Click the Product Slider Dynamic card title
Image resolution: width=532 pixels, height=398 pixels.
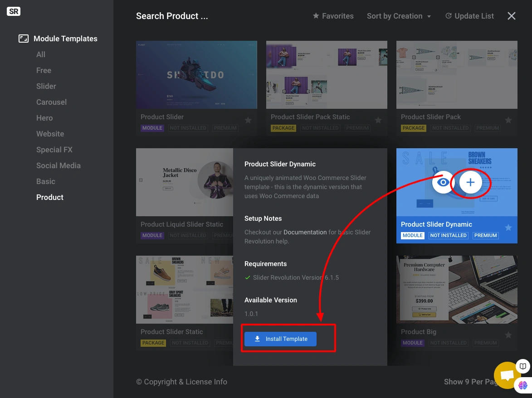(436, 224)
